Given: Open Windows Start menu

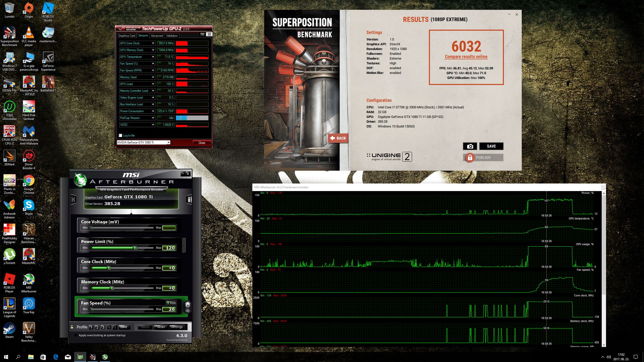Looking at the screenshot, I should tap(6, 357).
